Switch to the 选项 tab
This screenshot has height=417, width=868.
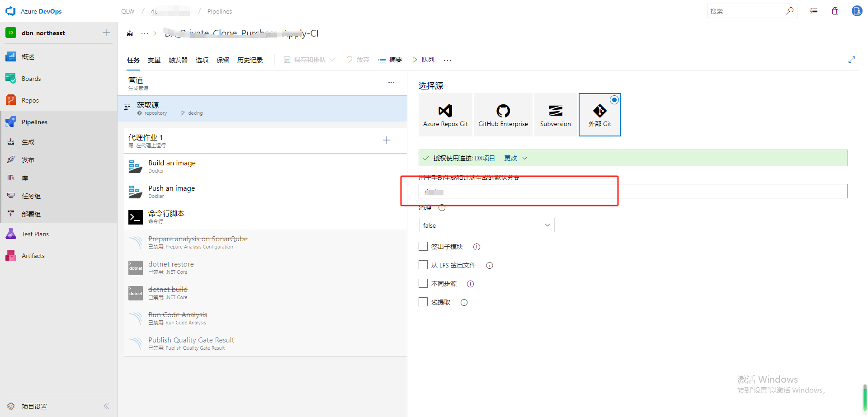[x=202, y=60]
